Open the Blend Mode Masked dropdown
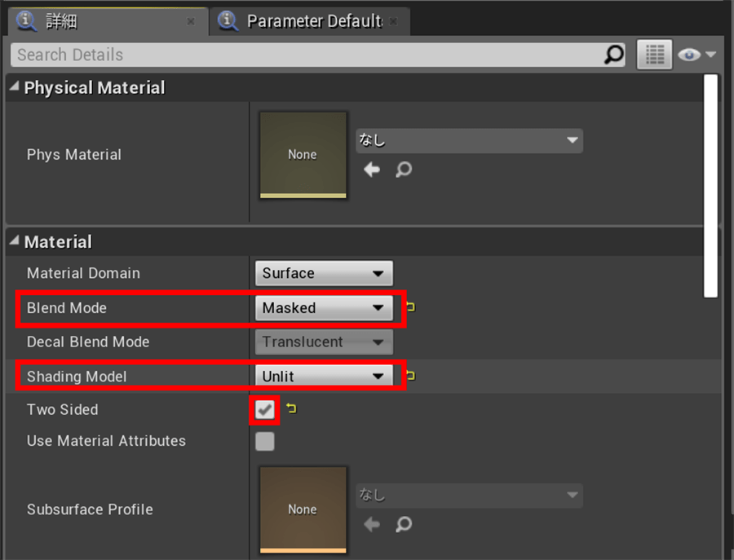 pyautogui.click(x=323, y=307)
